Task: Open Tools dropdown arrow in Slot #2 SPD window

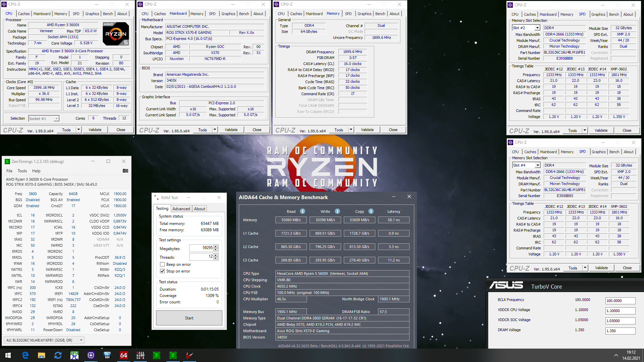Action: point(585,130)
